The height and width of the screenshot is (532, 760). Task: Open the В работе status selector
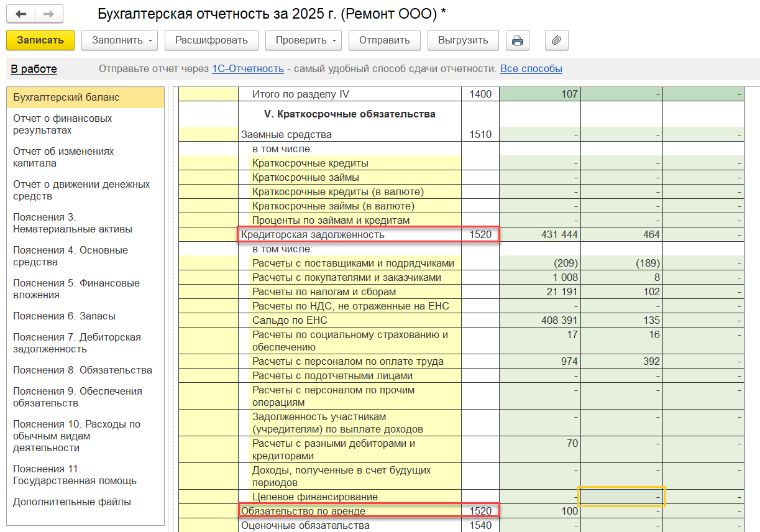tap(34, 69)
